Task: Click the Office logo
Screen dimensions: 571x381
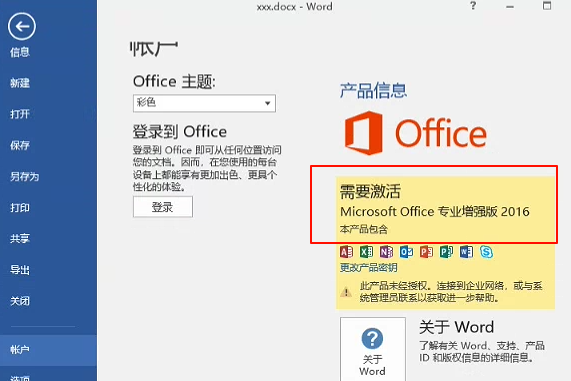Action: click(x=415, y=133)
